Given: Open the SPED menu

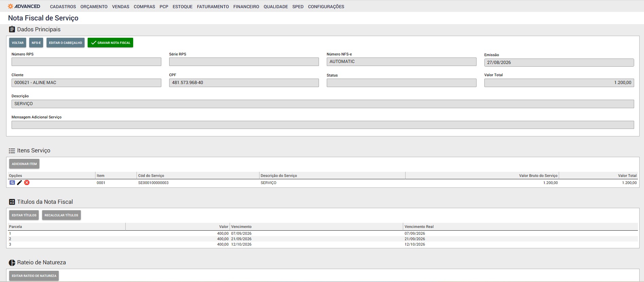Looking at the screenshot, I should [298, 7].
